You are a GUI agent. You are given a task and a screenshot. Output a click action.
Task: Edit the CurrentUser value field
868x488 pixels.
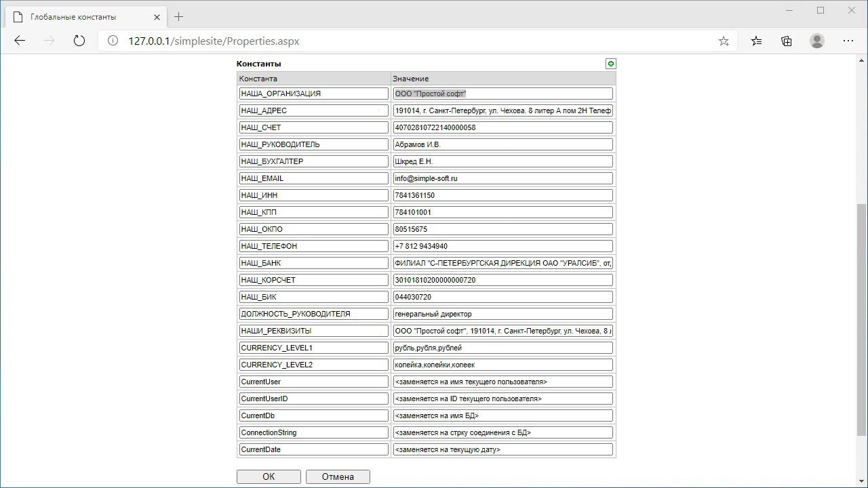tap(502, 382)
